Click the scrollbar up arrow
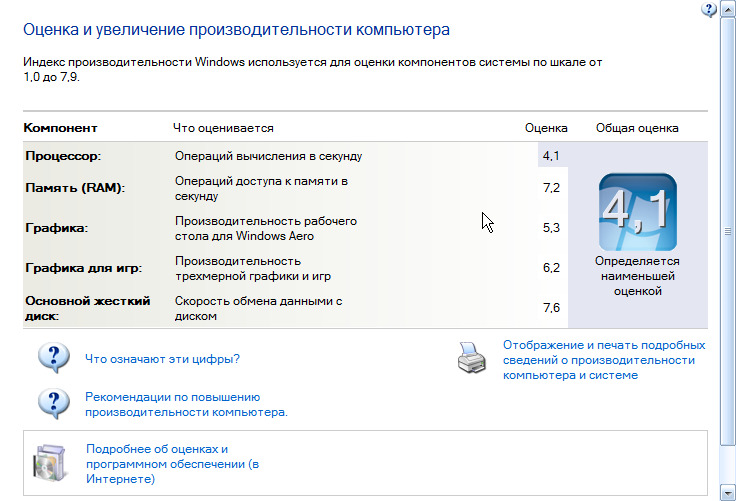 pos(728,9)
